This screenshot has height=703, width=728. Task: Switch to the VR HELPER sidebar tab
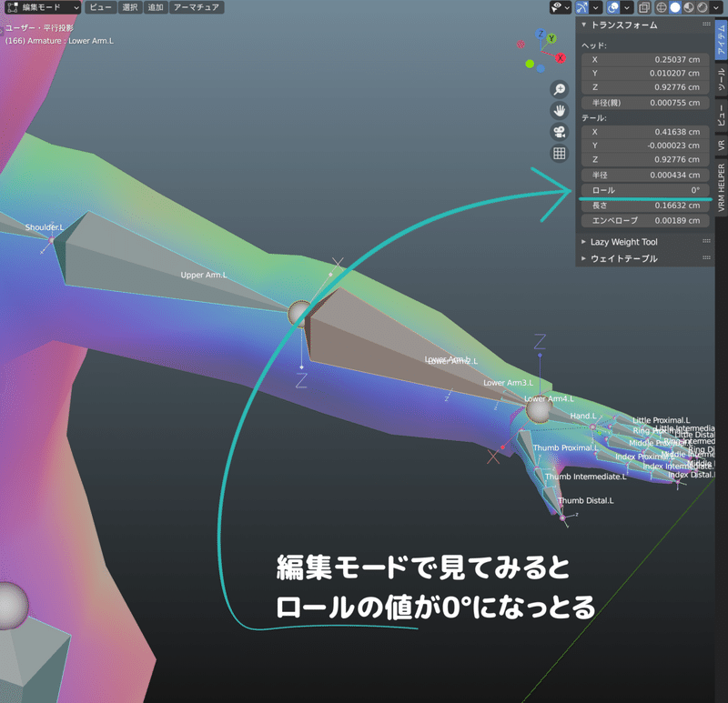[720, 186]
